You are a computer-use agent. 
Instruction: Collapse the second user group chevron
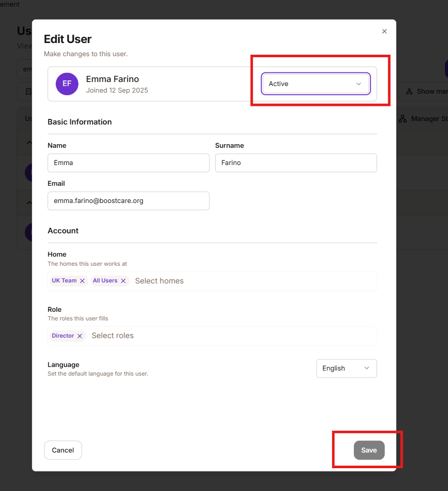pos(28,203)
